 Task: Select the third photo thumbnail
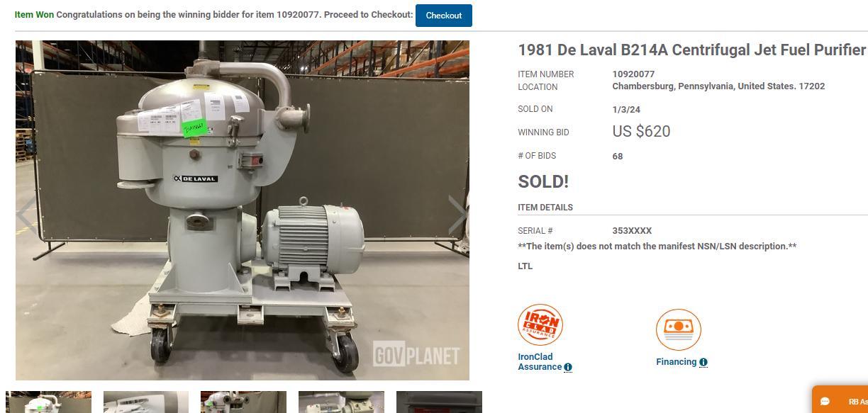(243, 402)
